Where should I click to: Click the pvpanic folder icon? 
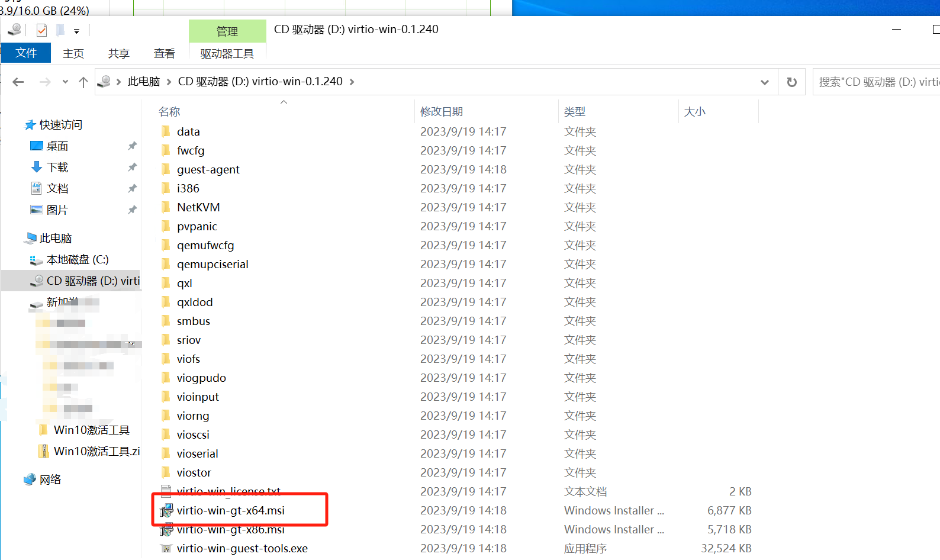(x=166, y=226)
